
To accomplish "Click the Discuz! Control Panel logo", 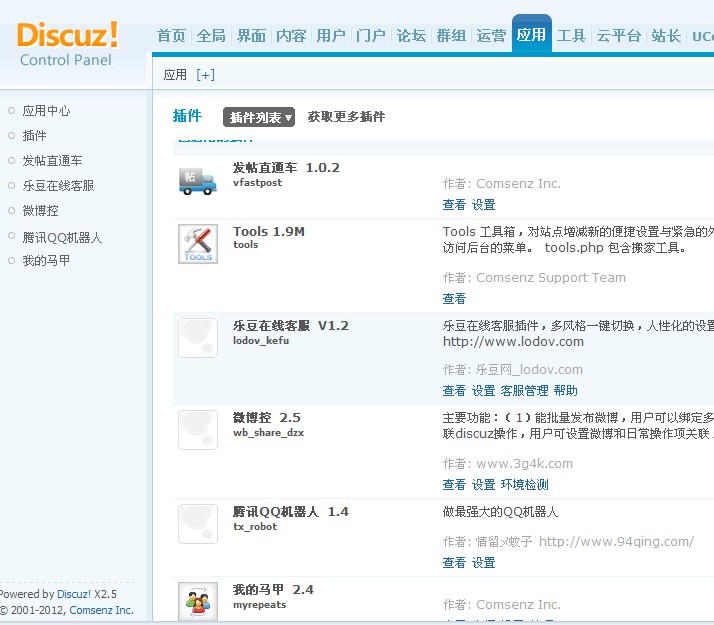I will [x=67, y=44].
